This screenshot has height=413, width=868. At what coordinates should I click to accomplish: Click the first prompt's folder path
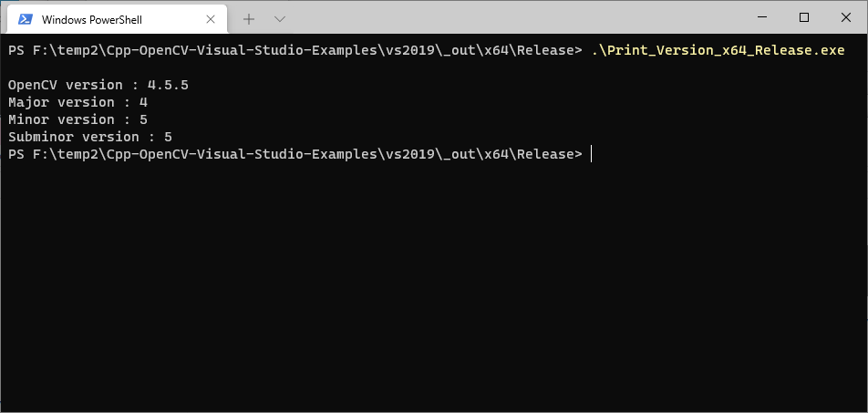tap(307, 51)
